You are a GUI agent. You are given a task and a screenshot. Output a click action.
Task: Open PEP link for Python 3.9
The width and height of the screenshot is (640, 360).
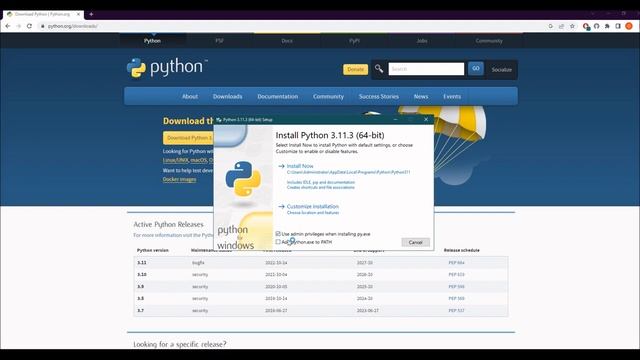click(456, 287)
